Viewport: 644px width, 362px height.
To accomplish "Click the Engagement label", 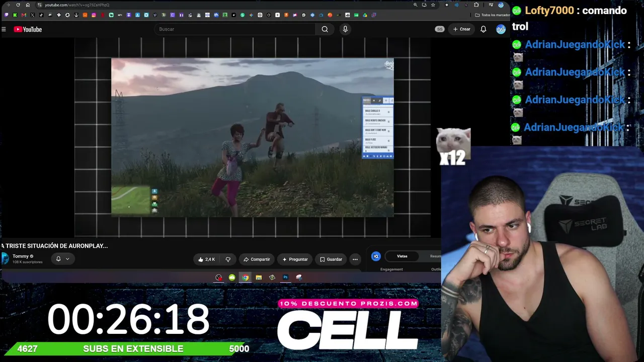I will (391, 269).
